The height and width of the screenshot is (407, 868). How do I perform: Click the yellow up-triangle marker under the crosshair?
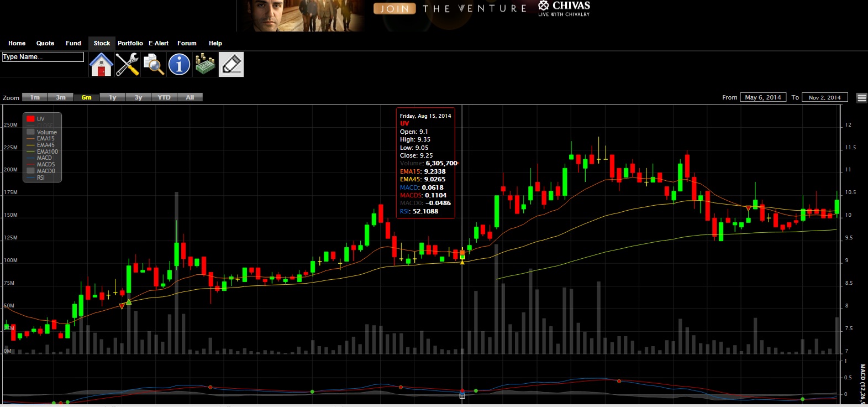tap(462, 262)
